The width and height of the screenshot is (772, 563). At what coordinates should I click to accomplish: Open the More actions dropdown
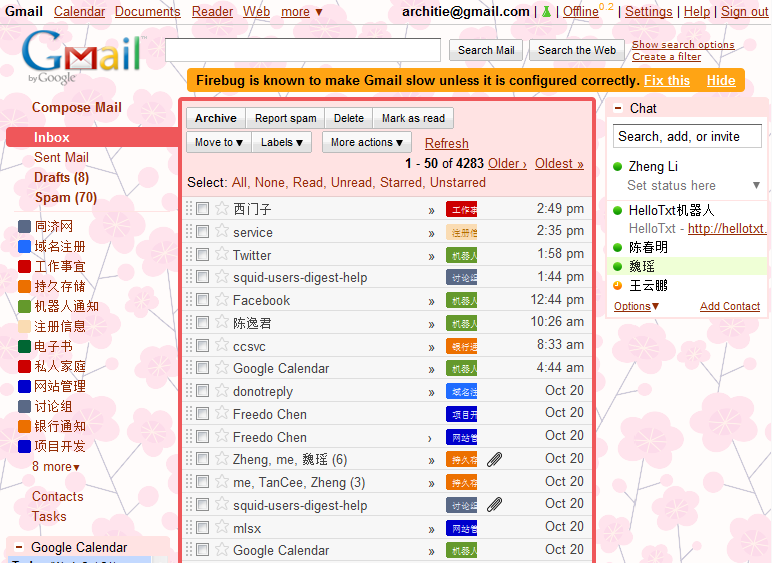[366, 142]
